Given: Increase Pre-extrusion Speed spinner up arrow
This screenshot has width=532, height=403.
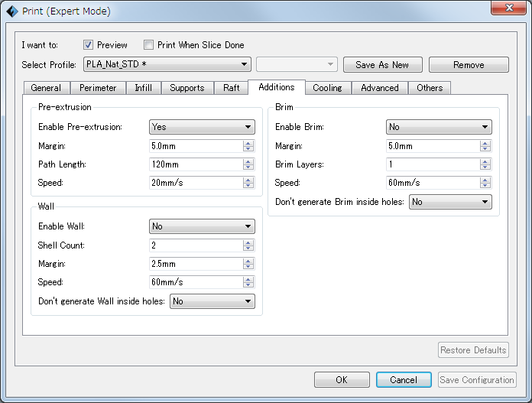Looking at the screenshot, I should pyautogui.click(x=248, y=180).
